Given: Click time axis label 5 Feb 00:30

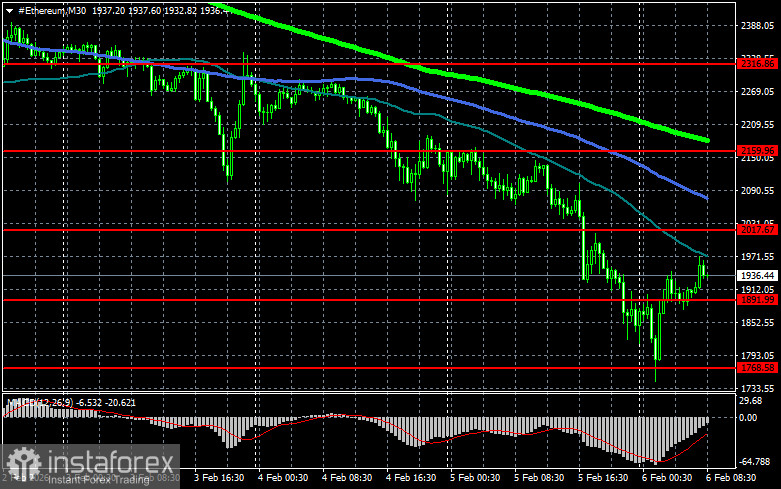Looking at the screenshot, I should (475, 478).
